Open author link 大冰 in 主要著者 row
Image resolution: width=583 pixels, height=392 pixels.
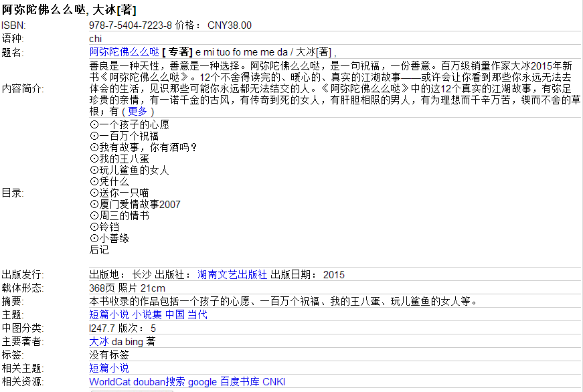point(99,341)
